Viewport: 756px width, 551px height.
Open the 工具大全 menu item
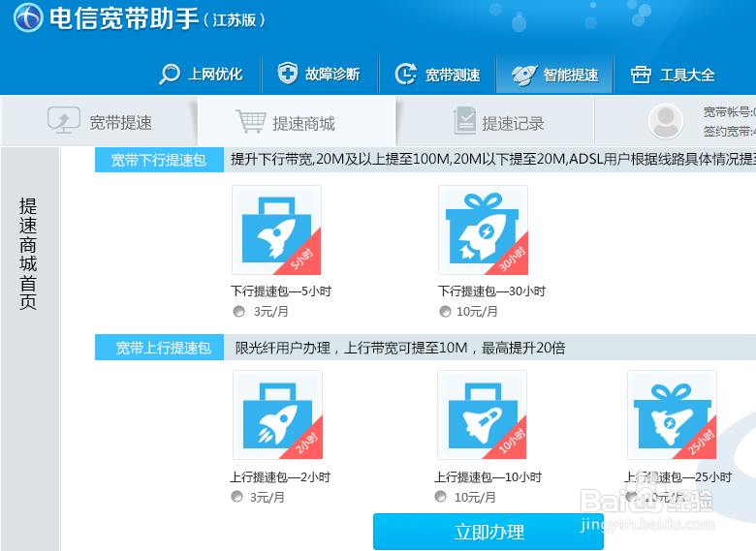pos(673,75)
